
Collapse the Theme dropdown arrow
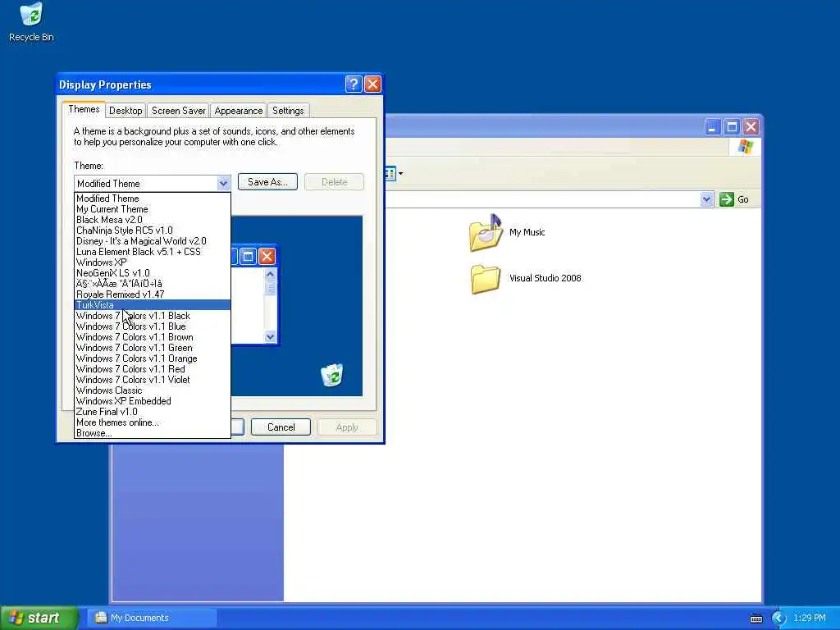tap(223, 183)
